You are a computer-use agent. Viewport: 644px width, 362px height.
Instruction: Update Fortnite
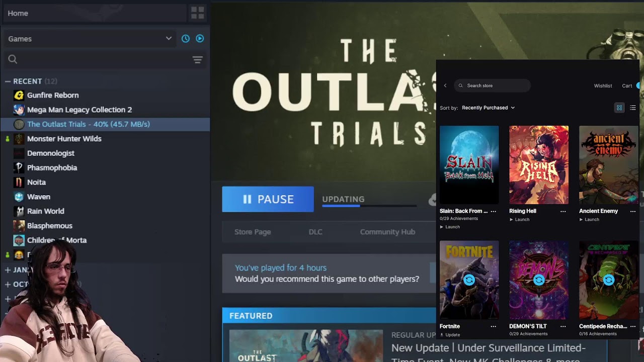pos(450,335)
